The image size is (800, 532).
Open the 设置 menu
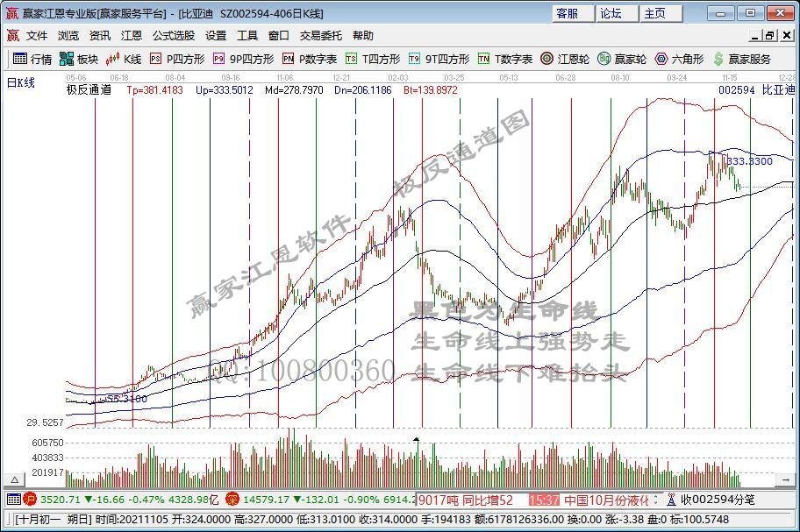pos(216,36)
